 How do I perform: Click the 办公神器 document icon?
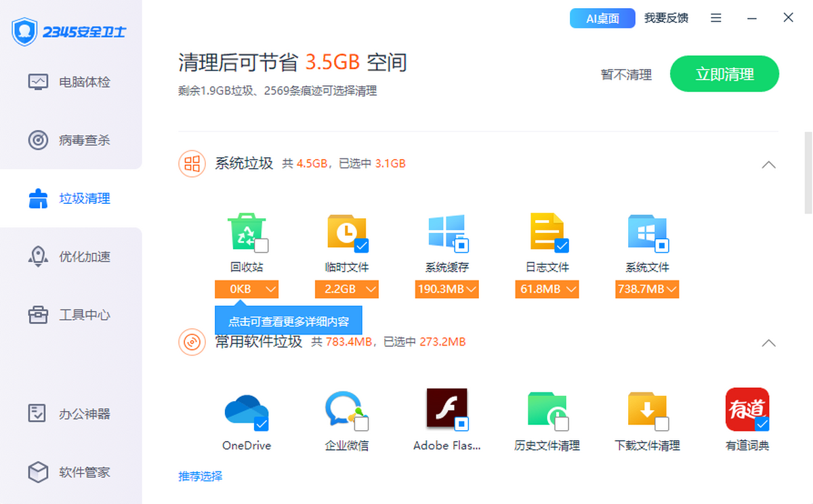click(38, 413)
